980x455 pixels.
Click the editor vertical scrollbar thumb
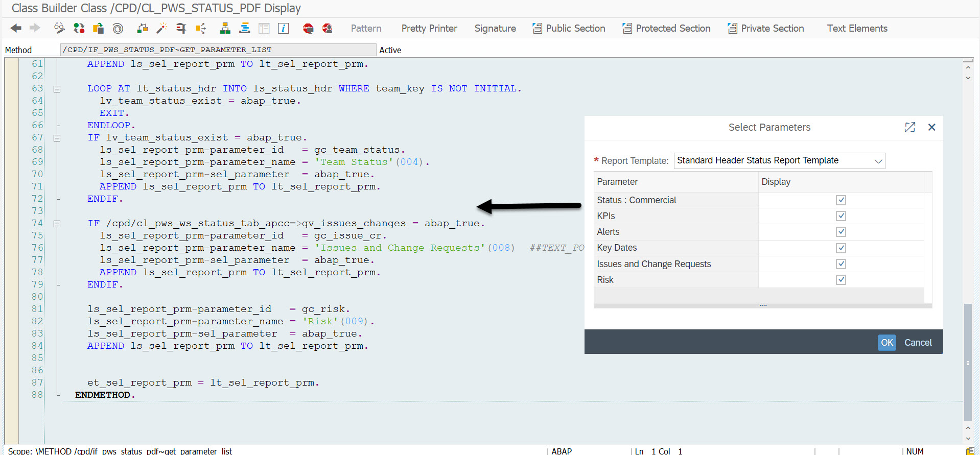click(x=968, y=363)
